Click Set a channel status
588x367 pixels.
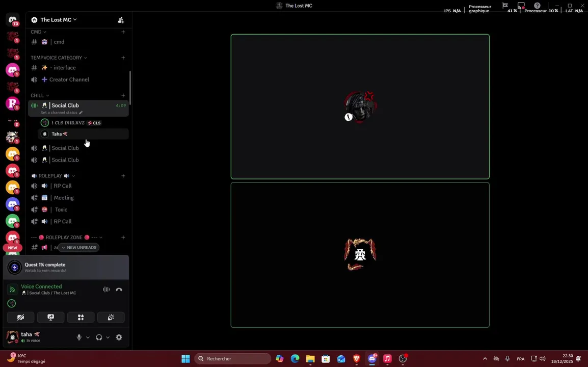(x=61, y=113)
